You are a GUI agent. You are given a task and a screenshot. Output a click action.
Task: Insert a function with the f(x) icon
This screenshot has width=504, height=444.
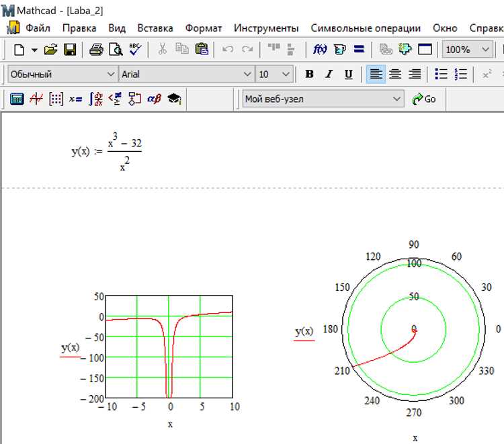point(320,49)
